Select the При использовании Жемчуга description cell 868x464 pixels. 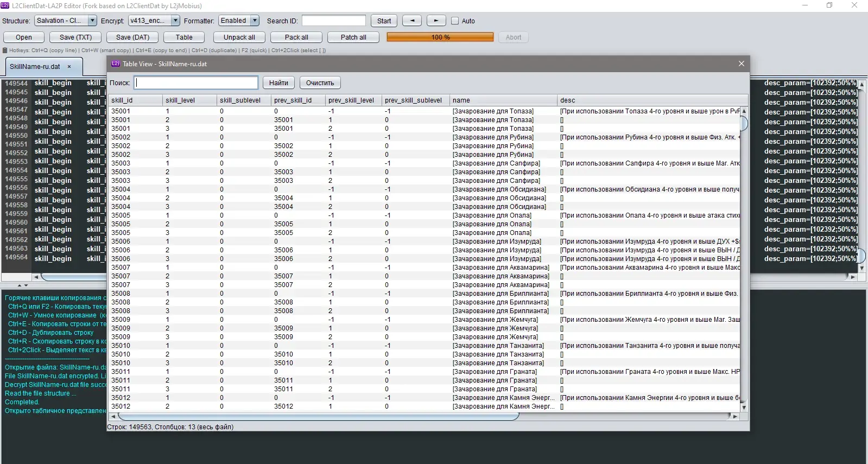click(x=650, y=319)
